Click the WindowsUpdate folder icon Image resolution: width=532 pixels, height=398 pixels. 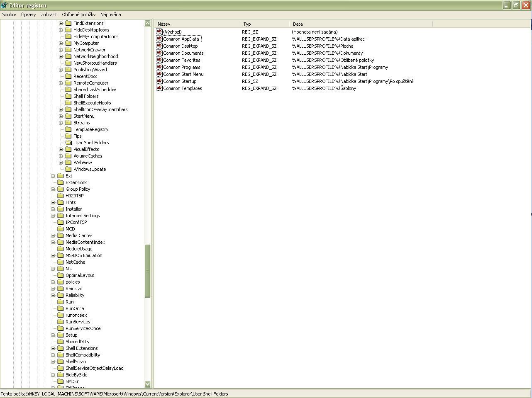pyautogui.click(x=68, y=169)
